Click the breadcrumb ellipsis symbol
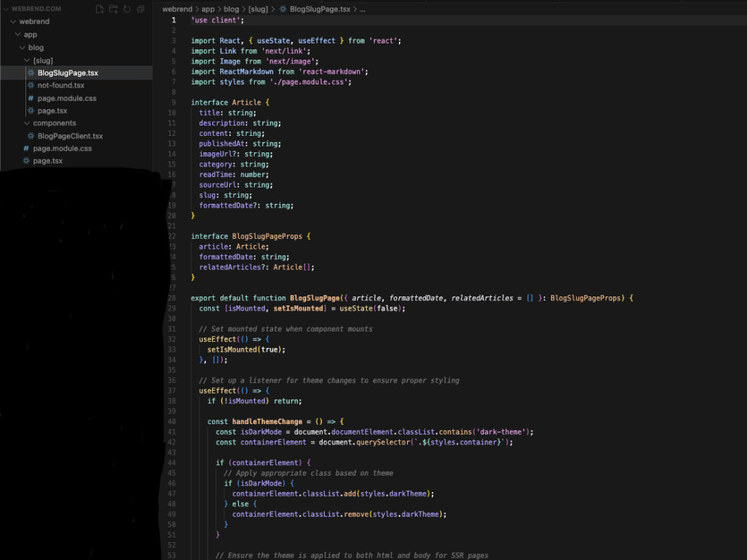Image resolution: width=747 pixels, height=560 pixels. click(x=362, y=10)
